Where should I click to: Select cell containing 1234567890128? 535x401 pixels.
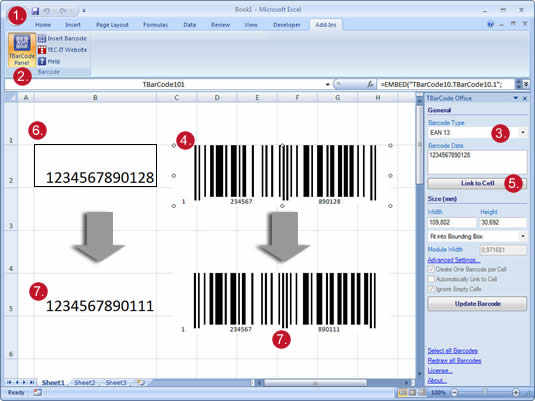click(x=96, y=166)
